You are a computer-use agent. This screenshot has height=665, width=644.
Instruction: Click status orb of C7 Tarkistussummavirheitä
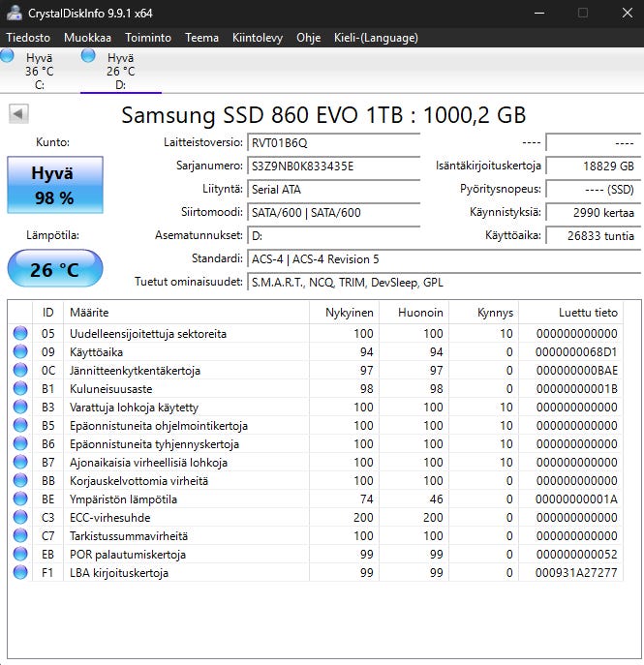(x=20, y=535)
